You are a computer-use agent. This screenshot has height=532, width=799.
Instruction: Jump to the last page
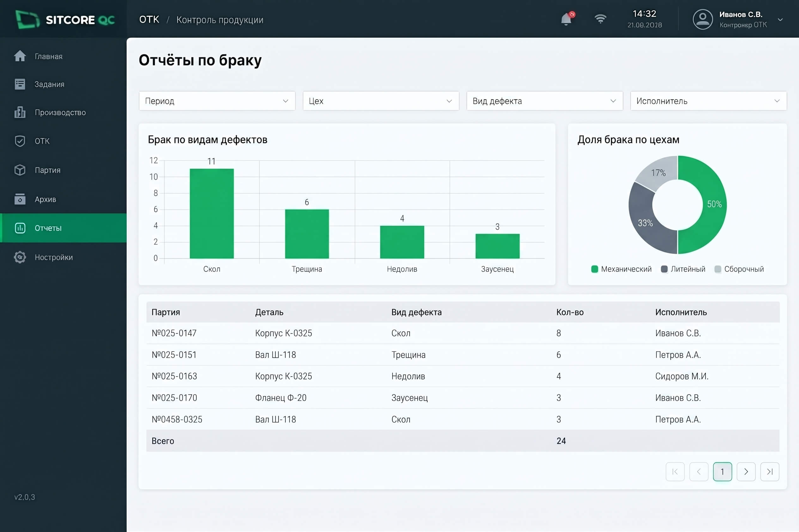(770, 472)
